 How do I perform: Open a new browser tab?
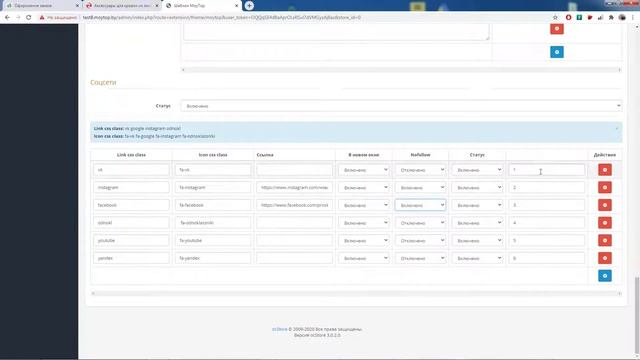point(249,6)
